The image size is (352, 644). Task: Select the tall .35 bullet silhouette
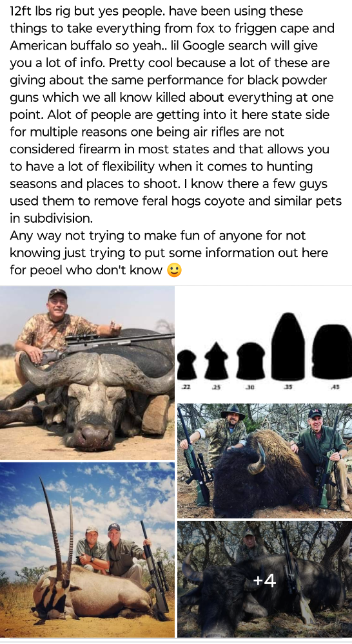[289, 346]
